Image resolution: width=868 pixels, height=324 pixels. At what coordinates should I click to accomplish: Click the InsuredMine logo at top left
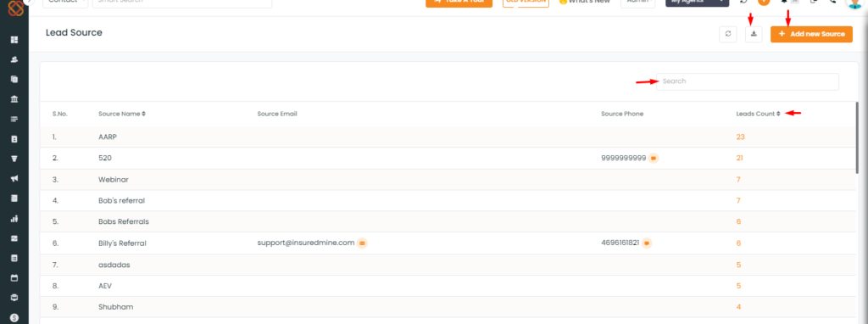coord(15,8)
